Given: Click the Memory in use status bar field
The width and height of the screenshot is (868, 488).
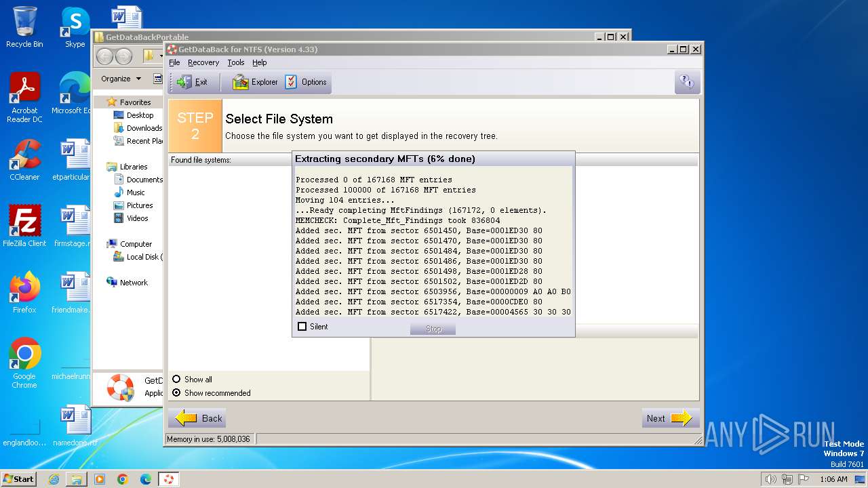Looking at the screenshot, I should pyautogui.click(x=210, y=439).
